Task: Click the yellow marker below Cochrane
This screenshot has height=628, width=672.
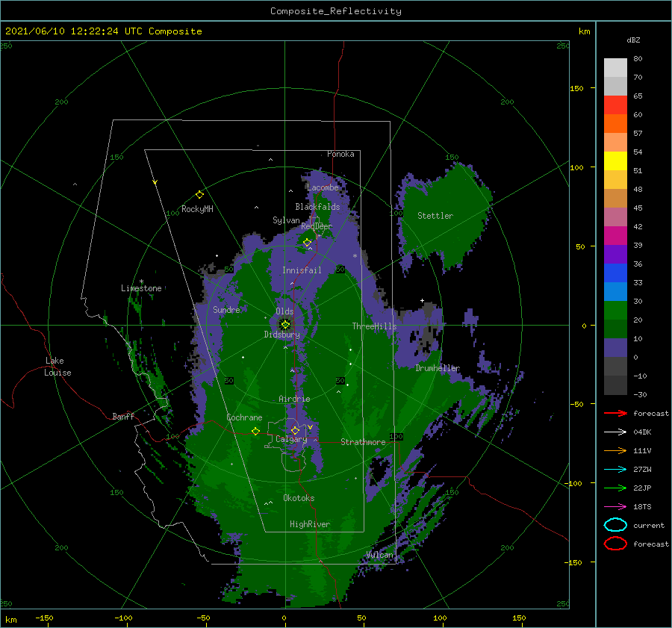Action: pyautogui.click(x=255, y=431)
